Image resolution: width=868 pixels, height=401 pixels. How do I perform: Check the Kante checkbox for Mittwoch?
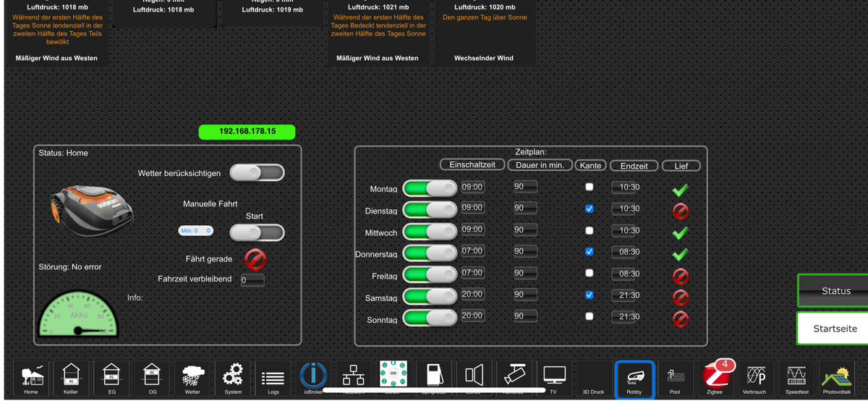590,230
